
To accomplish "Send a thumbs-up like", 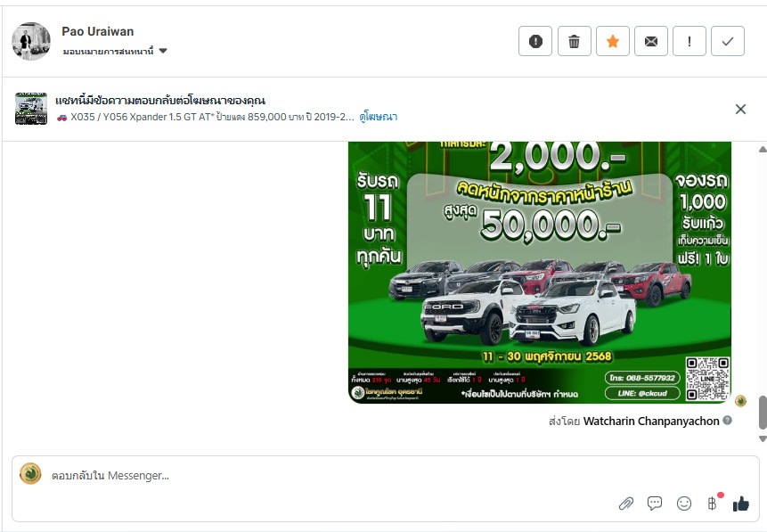I will [740, 503].
